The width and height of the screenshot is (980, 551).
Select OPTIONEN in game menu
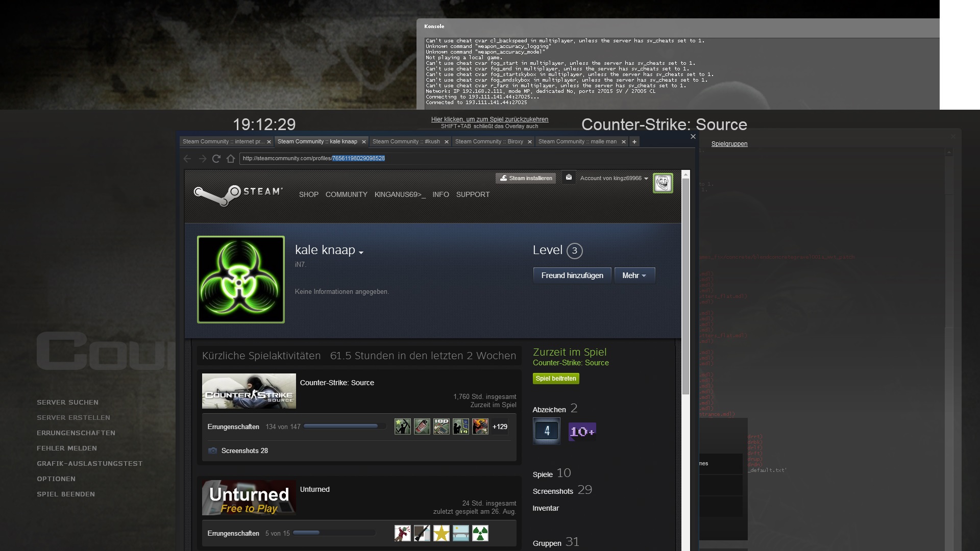pyautogui.click(x=56, y=479)
